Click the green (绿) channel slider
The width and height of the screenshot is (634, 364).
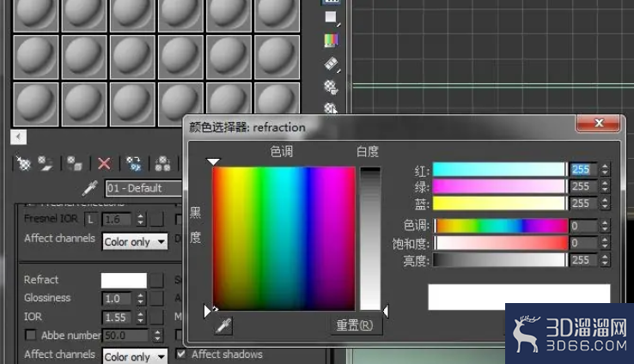pyautogui.click(x=500, y=186)
